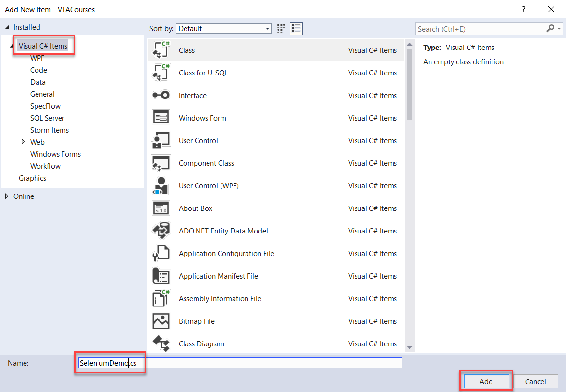
Task: Select the SpecFlow category
Action: point(46,106)
